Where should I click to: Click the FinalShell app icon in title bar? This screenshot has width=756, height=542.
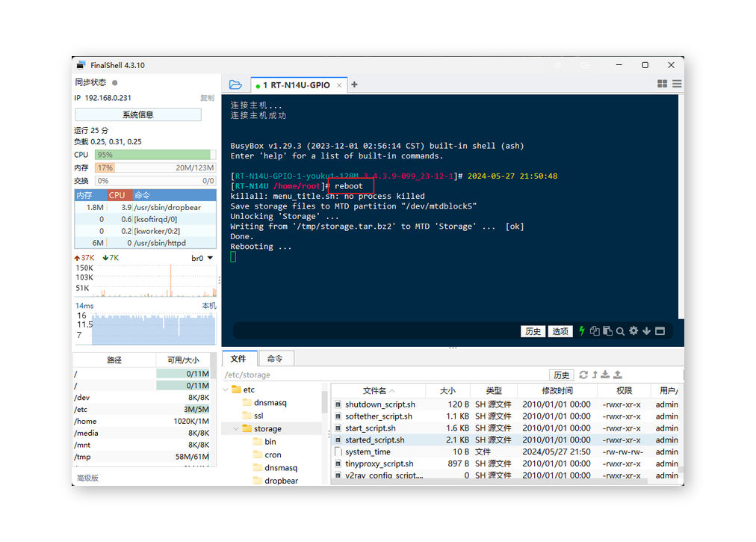click(x=81, y=65)
